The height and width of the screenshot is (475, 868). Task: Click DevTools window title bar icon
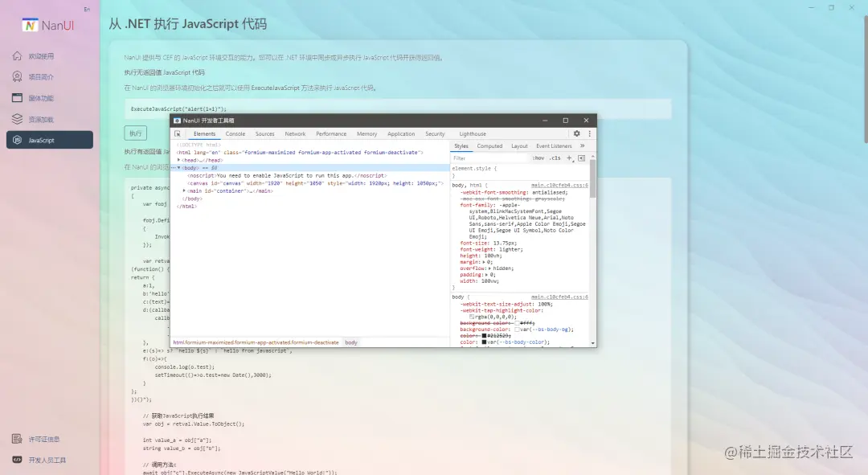pos(177,120)
